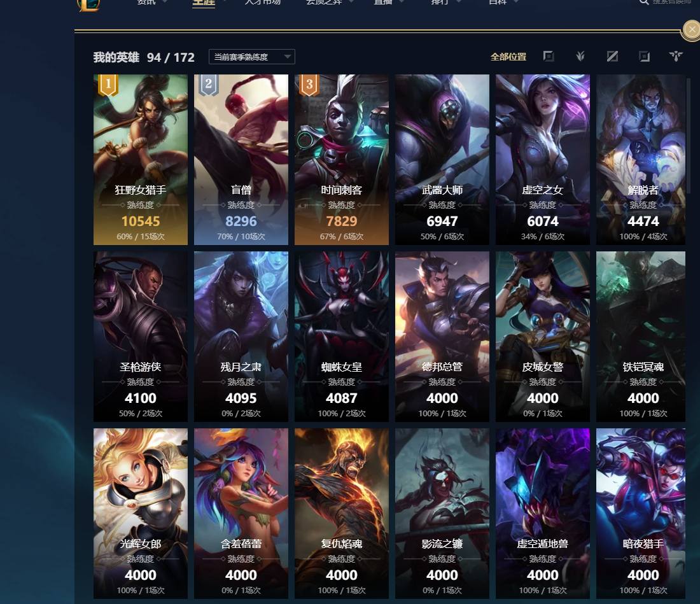Click the League of Legends logo icon

coord(88,4)
